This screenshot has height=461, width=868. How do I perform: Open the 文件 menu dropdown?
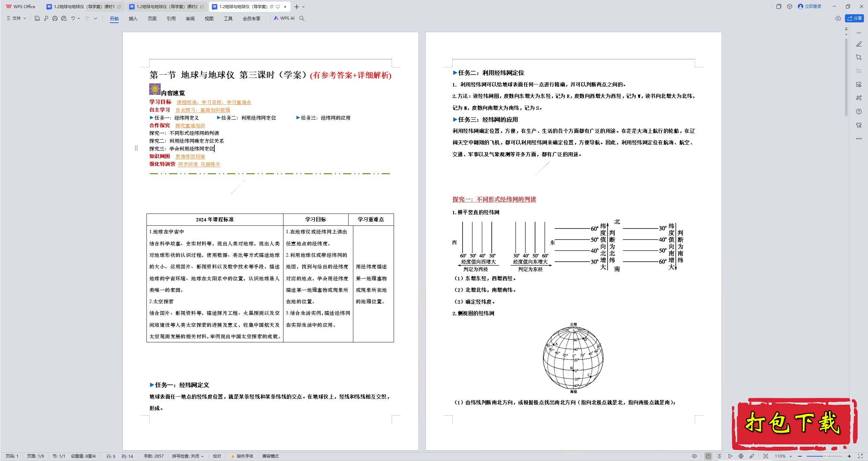16,18
